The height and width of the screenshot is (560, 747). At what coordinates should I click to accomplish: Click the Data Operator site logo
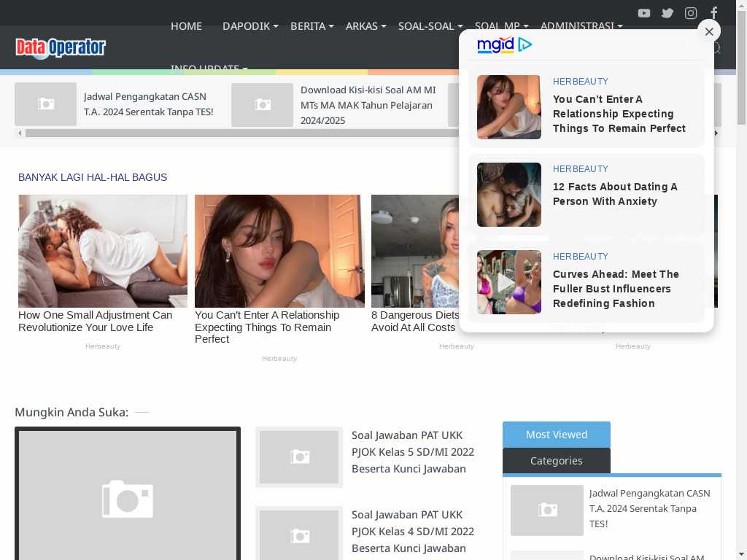point(61,47)
